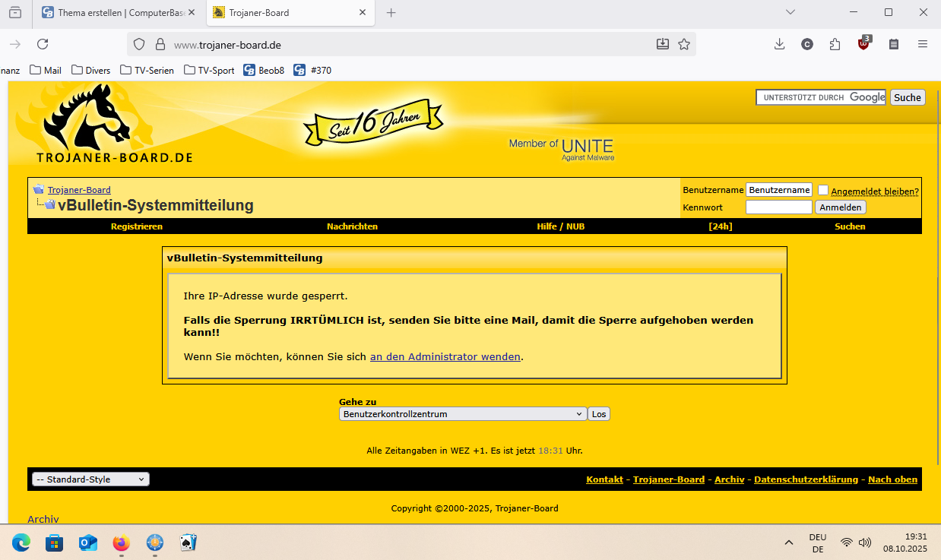Open the Suchen menu item
The height and width of the screenshot is (560, 941).
coord(850,226)
